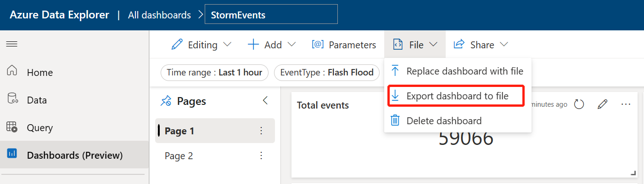The width and height of the screenshot is (644, 184).
Task: Click the File code-page icon
Action: point(398,45)
